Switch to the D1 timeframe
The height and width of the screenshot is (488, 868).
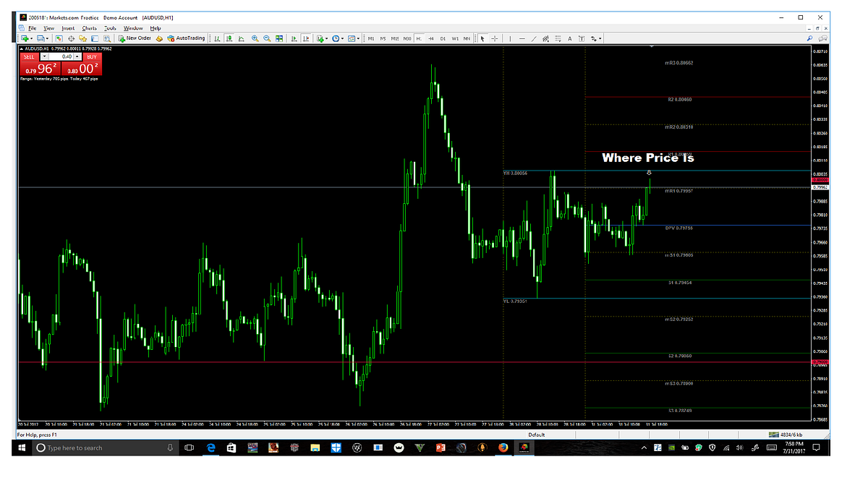[x=443, y=38]
